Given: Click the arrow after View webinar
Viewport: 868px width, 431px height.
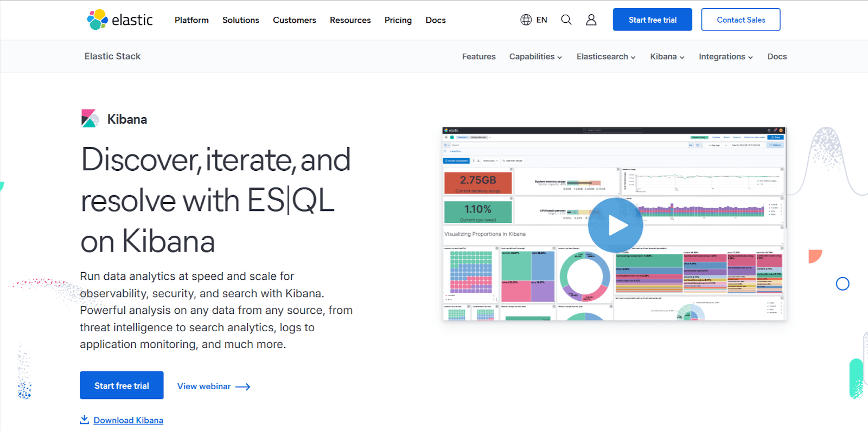Looking at the screenshot, I should [x=242, y=387].
